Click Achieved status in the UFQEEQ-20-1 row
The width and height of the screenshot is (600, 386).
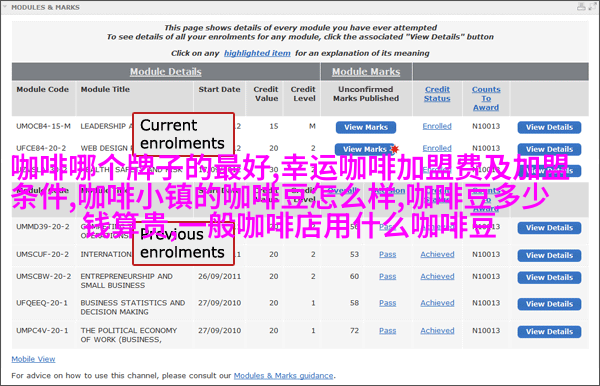click(437, 303)
